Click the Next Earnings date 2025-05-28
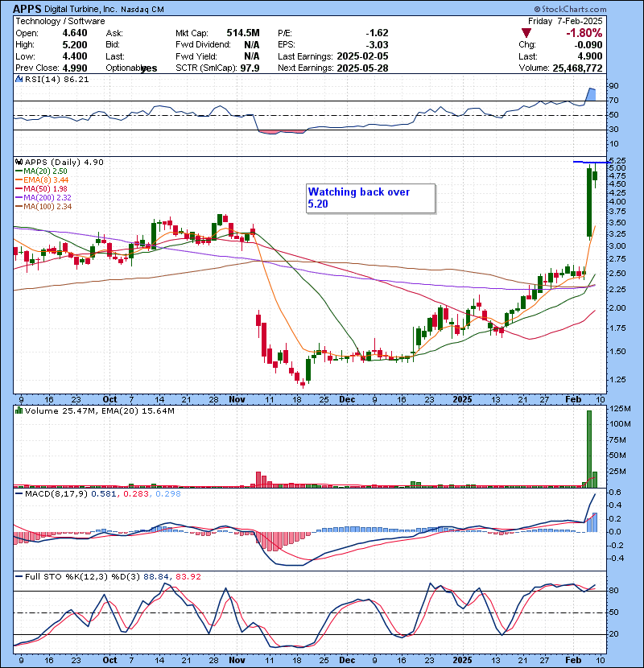 point(362,68)
